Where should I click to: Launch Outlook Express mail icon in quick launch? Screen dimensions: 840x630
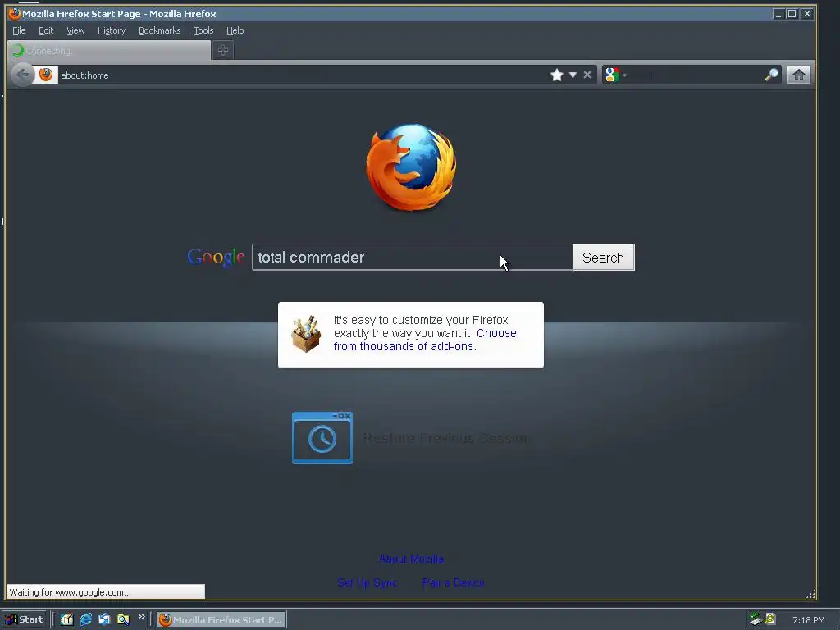[x=104, y=619]
